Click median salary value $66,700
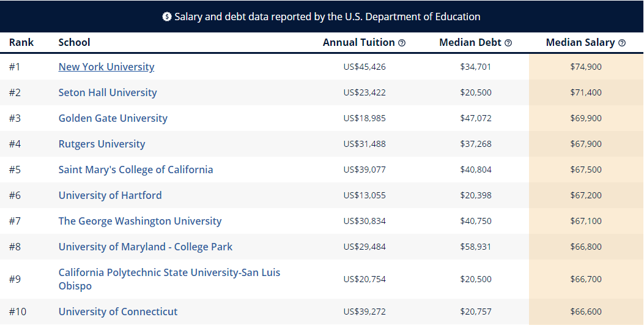The height and width of the screenshot is (325, 644). coord(586,279)
